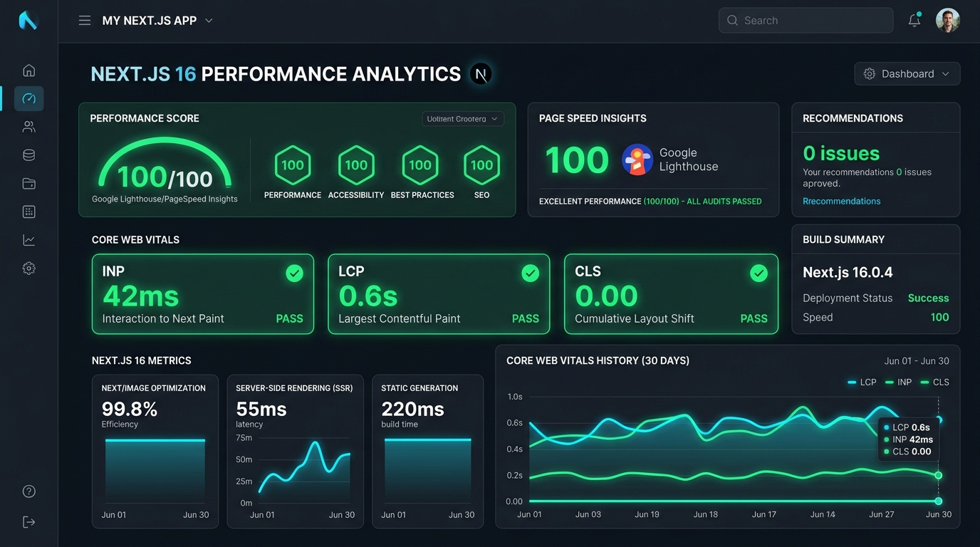The width and height of the screenshot is (980, 547).
Task: Focus the Search input field
Action: [806, 21]
